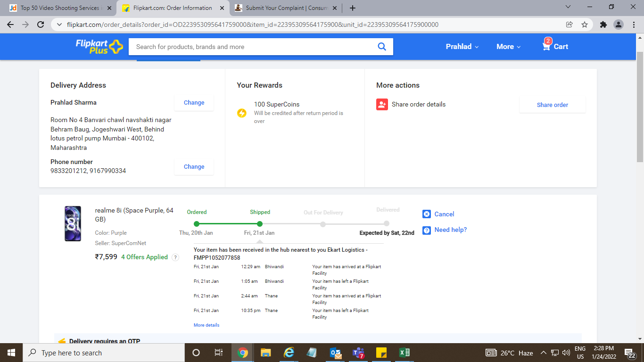Expand the More dropdown menu
Screen dimensions: 644x362
point(508,47)
